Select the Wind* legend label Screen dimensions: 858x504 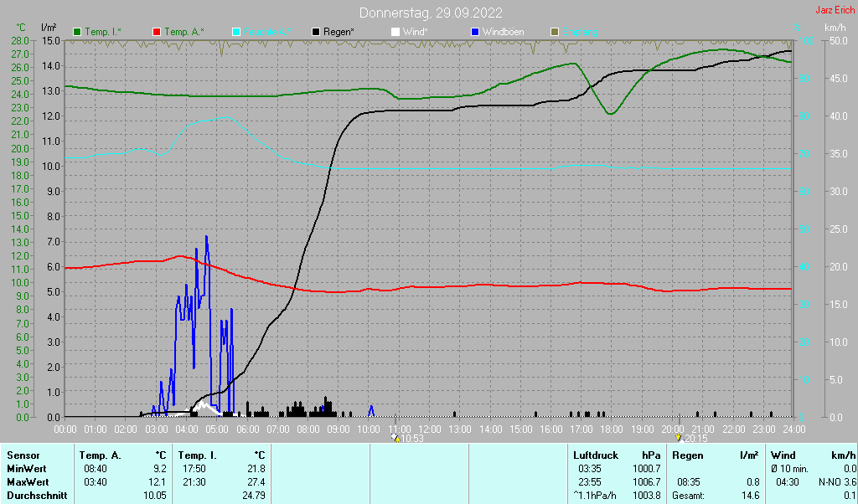(416, 33)
